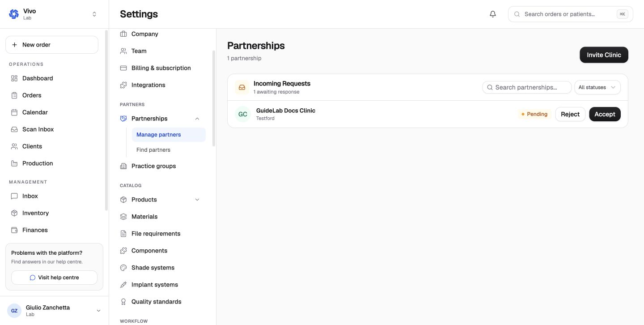Viewport: 644px width, 325px height.
Task: Focus the Search partnerships field
Action: (x=527, y=87)
